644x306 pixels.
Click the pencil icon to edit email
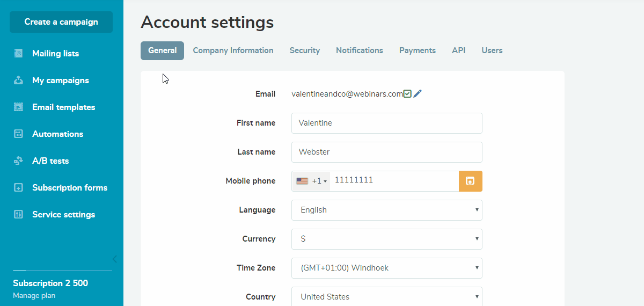tap(418, 94)
